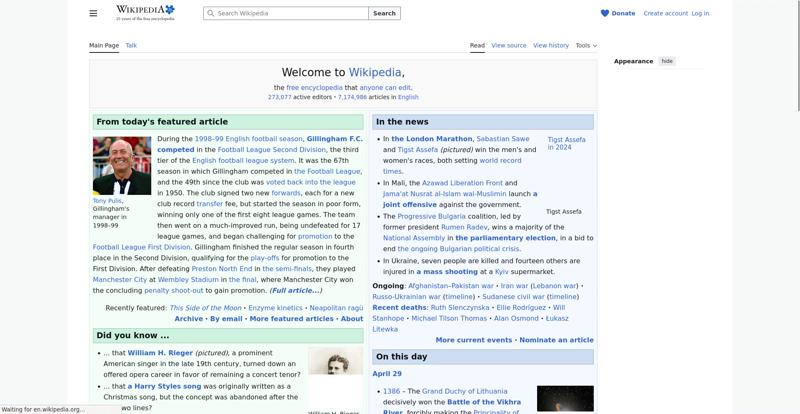This screenshot has height=414, width=800.
Task: Click the magnifier icon in search box
Action: (210, 14)
